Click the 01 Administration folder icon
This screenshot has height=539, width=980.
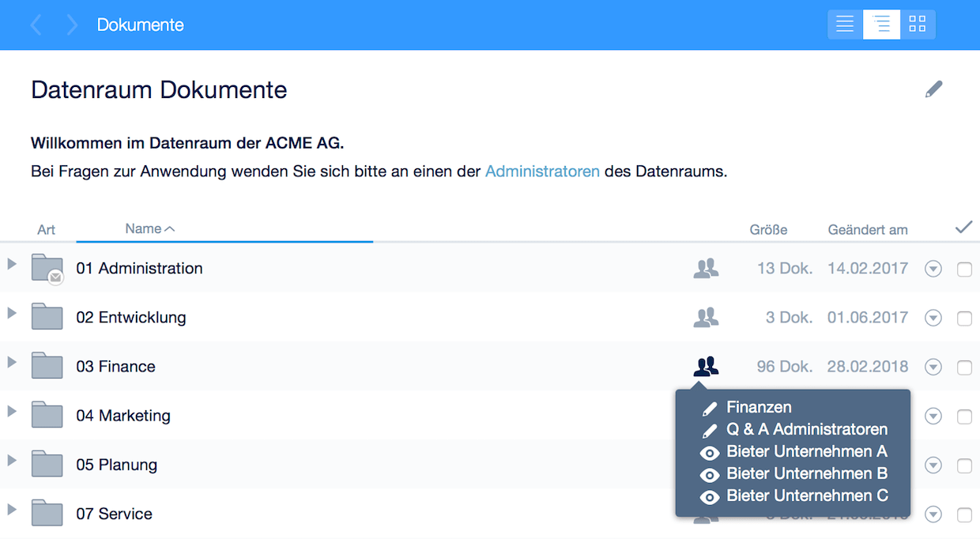coord(47,269)
